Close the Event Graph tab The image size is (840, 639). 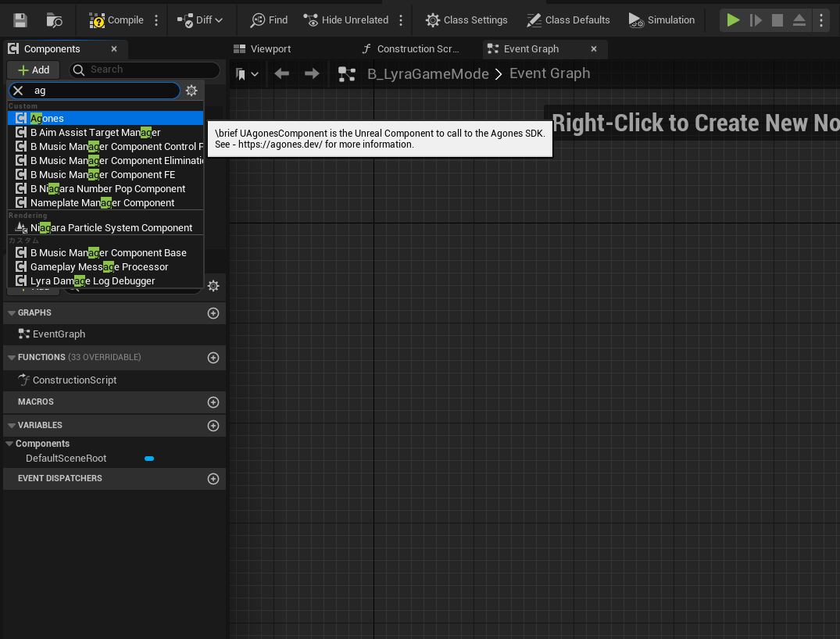pos(593,49)
